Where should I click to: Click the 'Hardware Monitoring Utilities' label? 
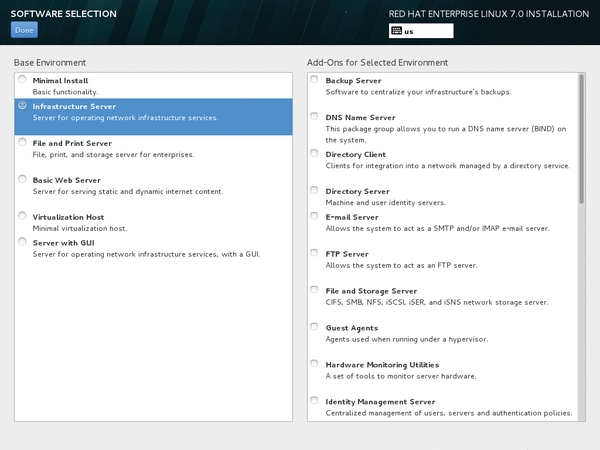[x=382, y=365]
